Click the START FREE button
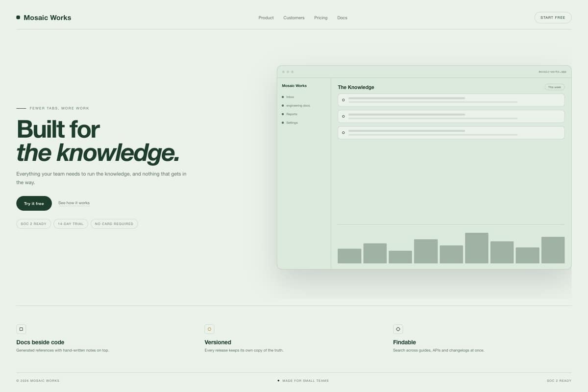This screenshot has width=588, height=392. pyautogui.click(x=553, y=18)
